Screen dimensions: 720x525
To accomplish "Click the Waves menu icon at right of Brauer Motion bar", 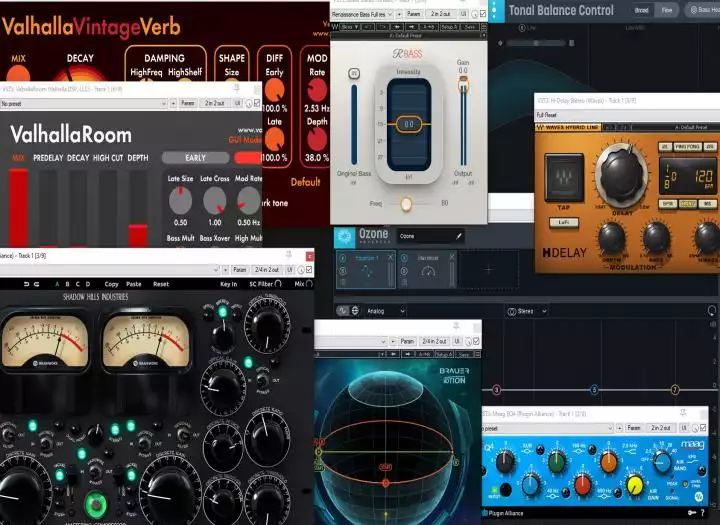I will coord(478,354).
